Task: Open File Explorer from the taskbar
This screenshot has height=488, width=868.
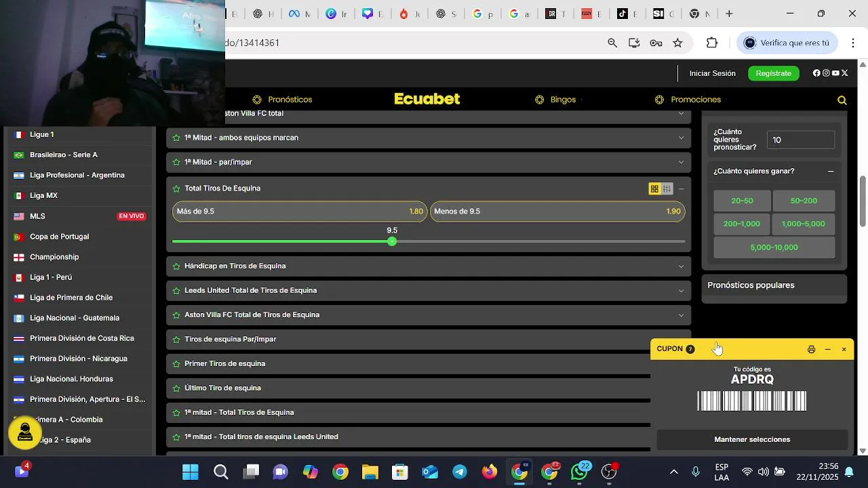Action: (370, 472)
